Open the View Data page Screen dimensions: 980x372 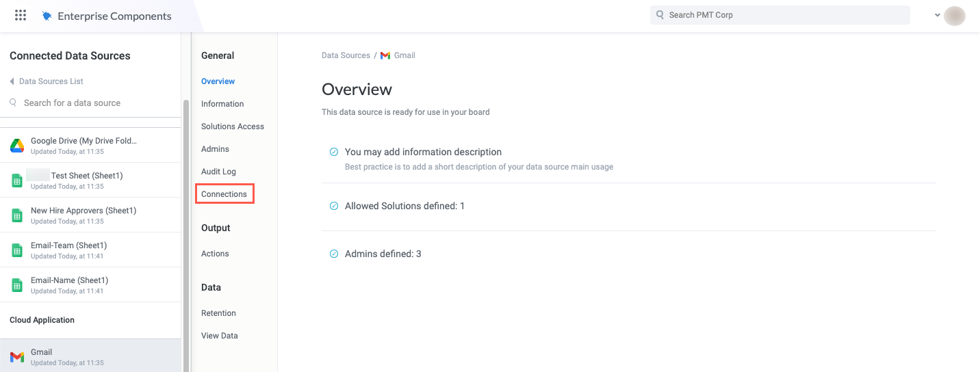220,336
